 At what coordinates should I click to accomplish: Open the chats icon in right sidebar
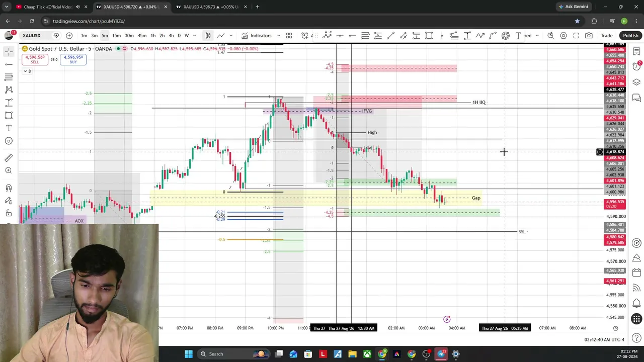click(x=636, y=98)
